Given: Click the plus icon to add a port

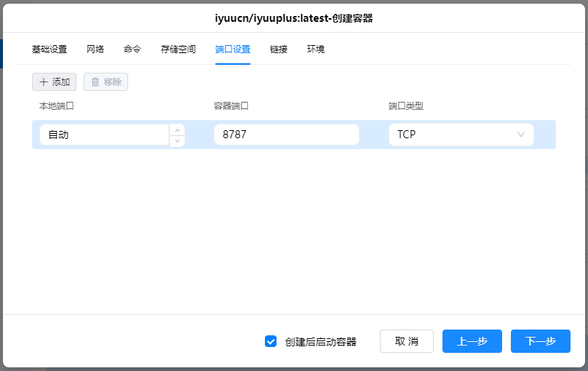Looking at the screenshot, I should (x=44, y=82).
